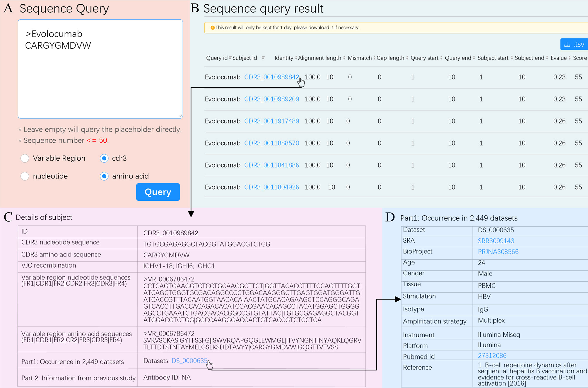
Task: Sort by Gap length column arrows
Action: 407,58
